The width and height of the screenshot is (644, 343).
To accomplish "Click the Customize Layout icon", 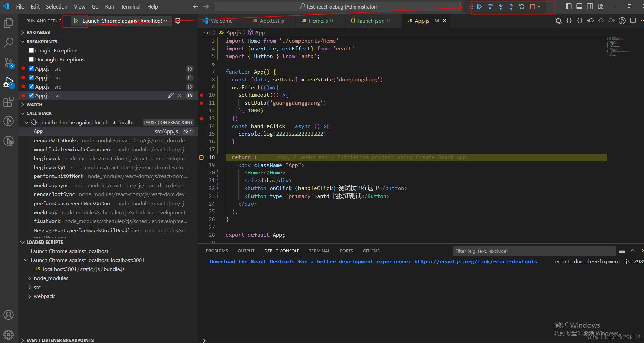I will click(601, 6).
